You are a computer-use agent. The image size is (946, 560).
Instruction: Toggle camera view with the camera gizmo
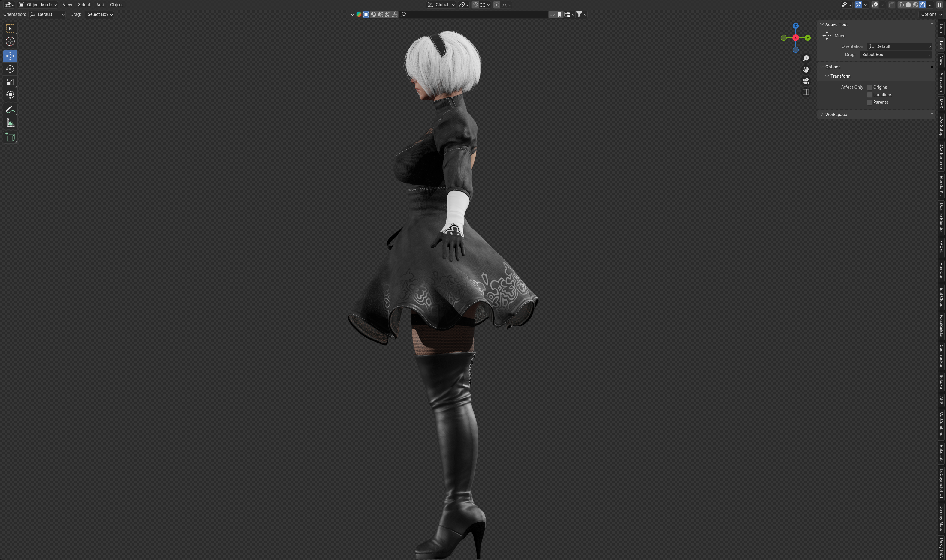pyautogui.click(x=806, y=81)
